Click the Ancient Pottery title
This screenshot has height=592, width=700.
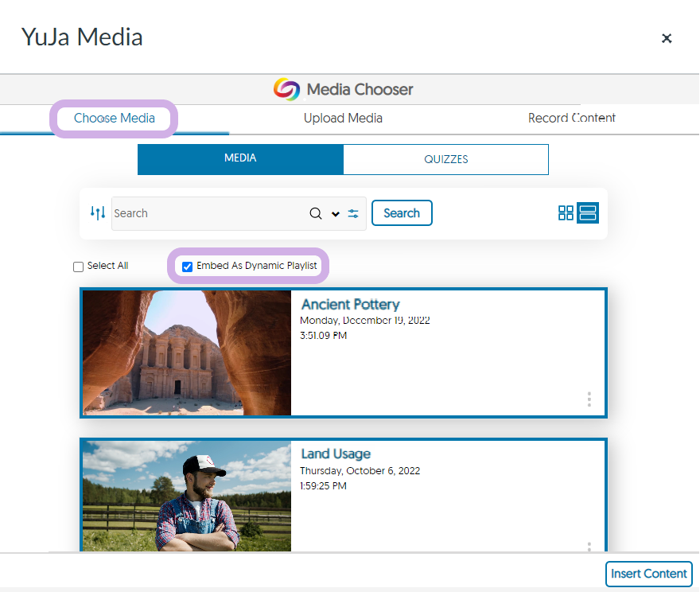point(351,305)
